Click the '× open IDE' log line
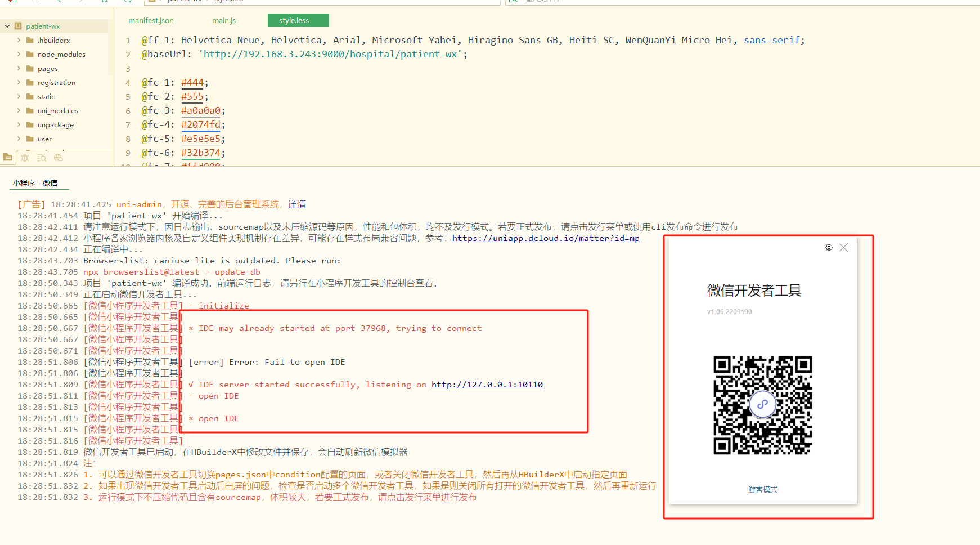 (214, 418)
